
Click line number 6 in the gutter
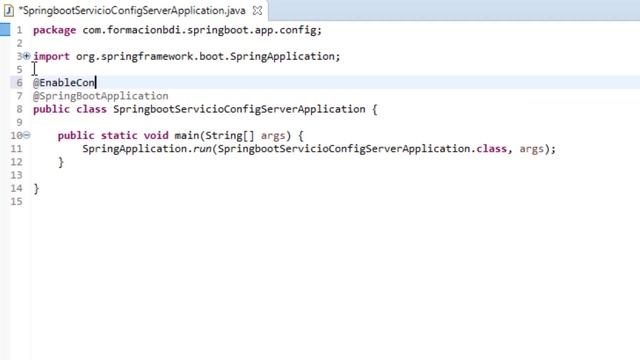[19, 82]
